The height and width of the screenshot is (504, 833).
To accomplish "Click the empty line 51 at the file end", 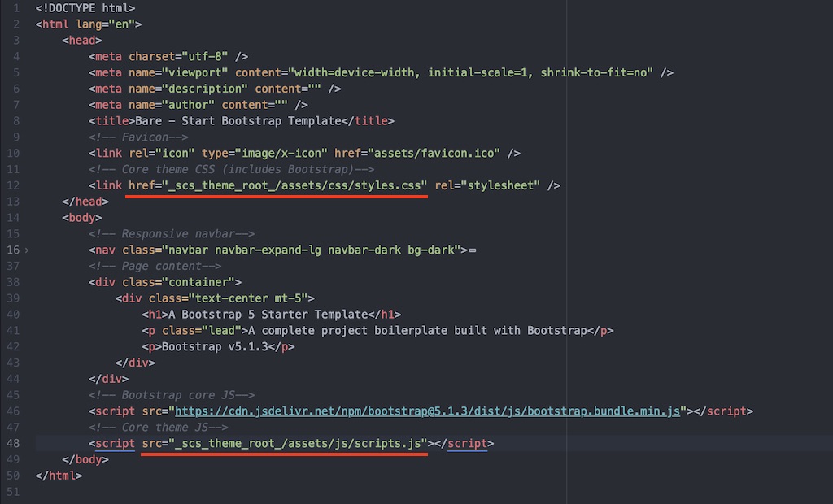I will coord(244,492).
